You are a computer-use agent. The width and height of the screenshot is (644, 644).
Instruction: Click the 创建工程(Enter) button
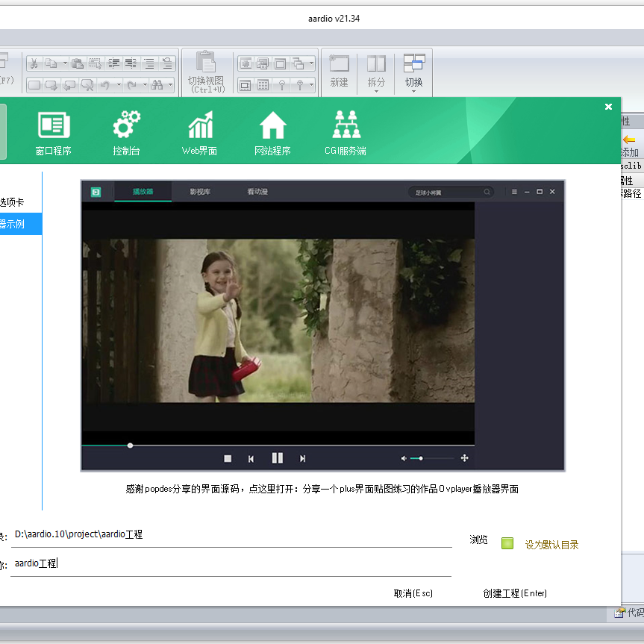tap(515, 593)
